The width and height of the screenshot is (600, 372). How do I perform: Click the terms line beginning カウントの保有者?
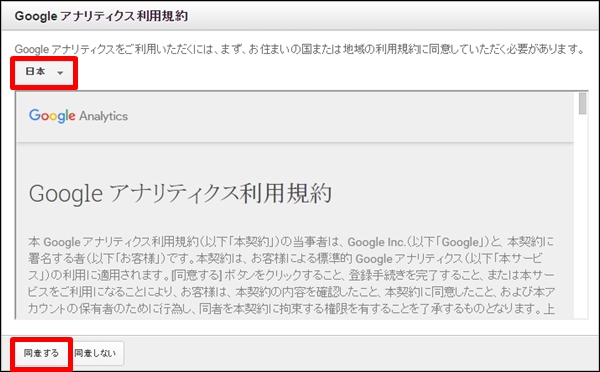click(x=291, y=308)
